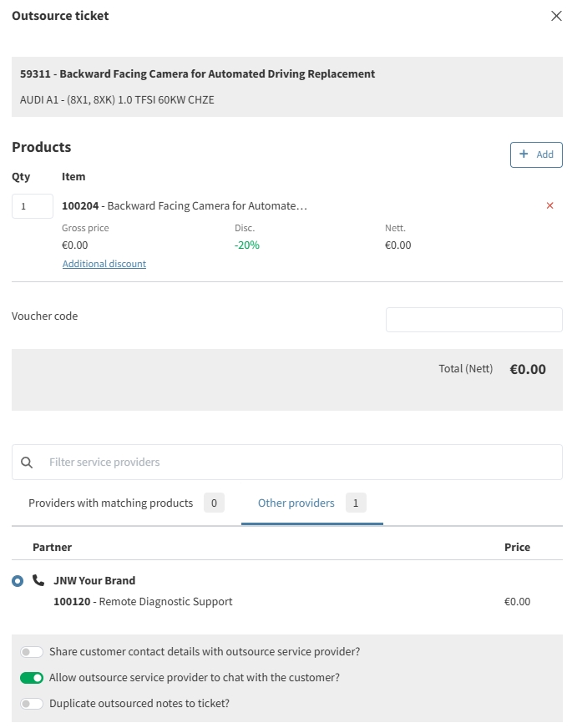Turn on duplicate outsourced notes toggle
Screen dimensions: 572x728
coord(32,704)
